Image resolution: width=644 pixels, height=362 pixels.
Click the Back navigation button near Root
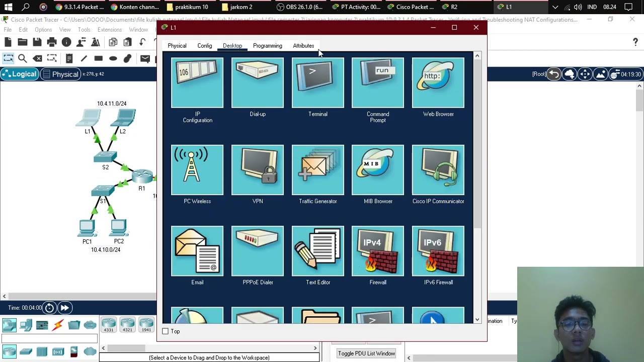554,74
